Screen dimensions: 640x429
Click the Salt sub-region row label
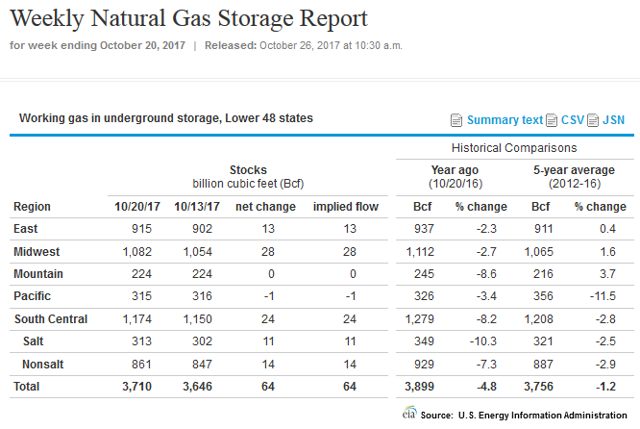click(x=33, y=341)
